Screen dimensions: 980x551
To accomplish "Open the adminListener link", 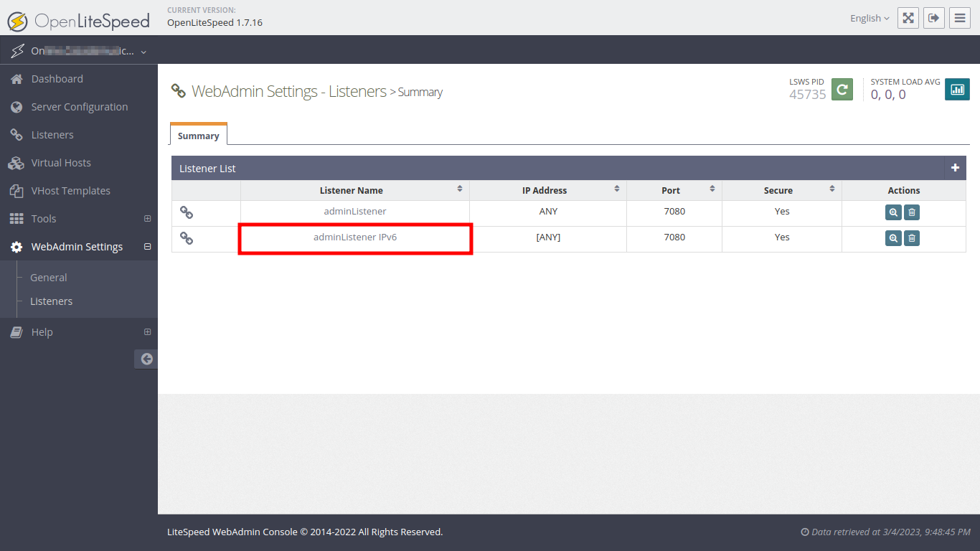I will tap(355, 212).
